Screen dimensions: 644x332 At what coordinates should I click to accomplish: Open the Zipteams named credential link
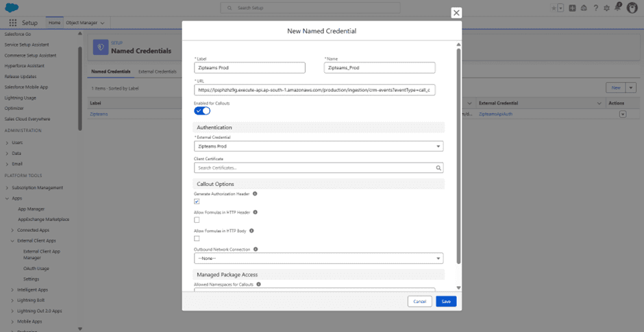(99, 114)
